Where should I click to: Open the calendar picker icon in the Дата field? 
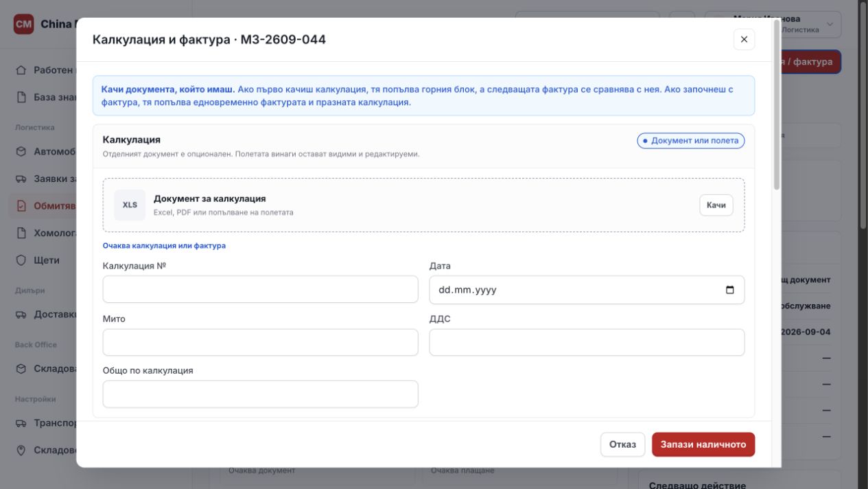coord(730,290)
